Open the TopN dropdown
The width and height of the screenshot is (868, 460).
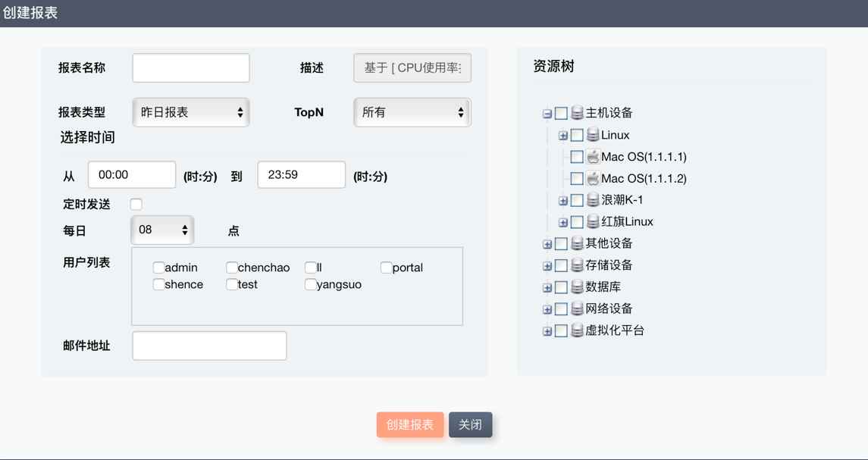click(x=412, y=112)
